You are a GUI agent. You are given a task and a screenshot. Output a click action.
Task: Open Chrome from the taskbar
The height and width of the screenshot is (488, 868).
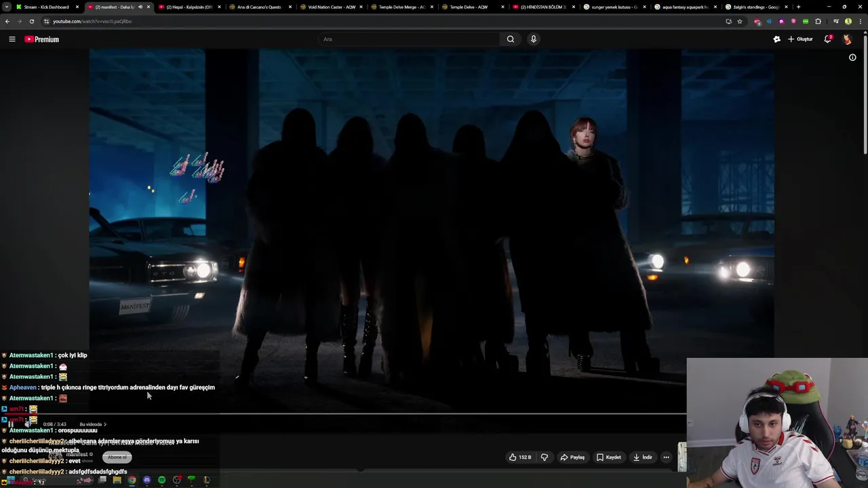tap(132, 480)
